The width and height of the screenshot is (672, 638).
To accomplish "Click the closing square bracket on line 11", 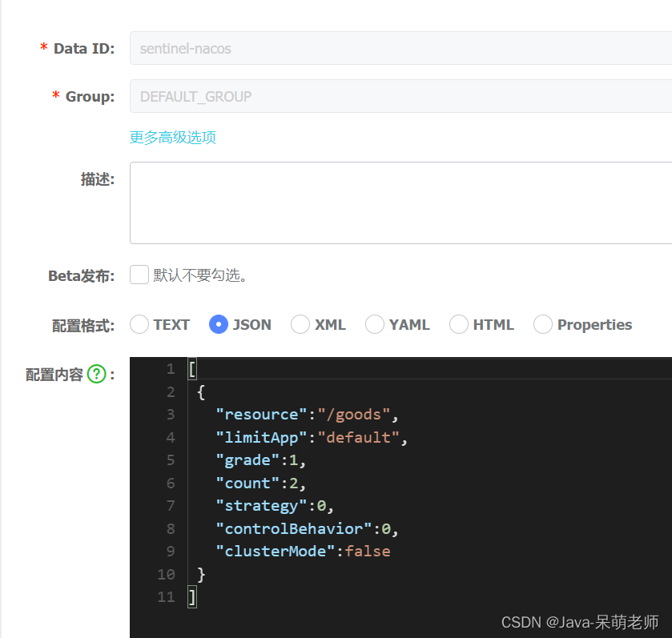I will tap(192, 597).
